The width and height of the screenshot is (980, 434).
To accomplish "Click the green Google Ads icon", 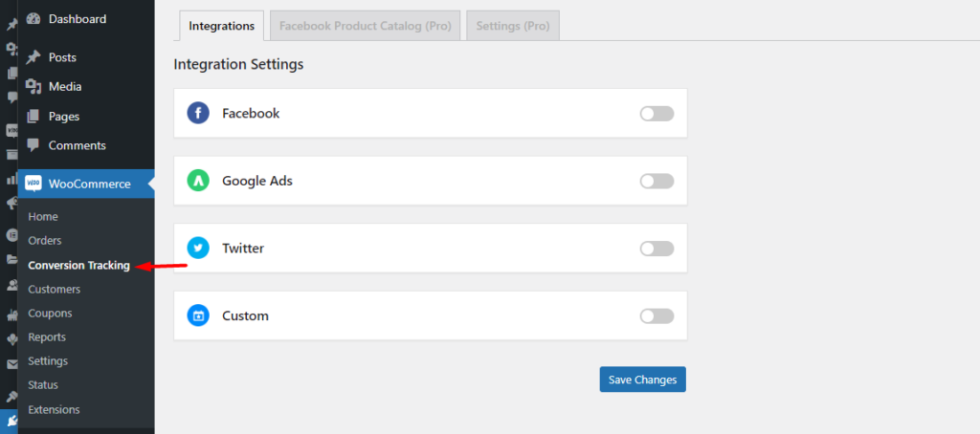I will point(198,181).
